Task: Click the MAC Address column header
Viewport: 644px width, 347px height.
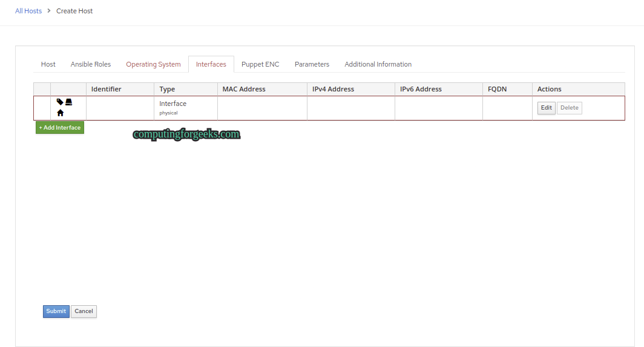Action: [x=244, y=89]
